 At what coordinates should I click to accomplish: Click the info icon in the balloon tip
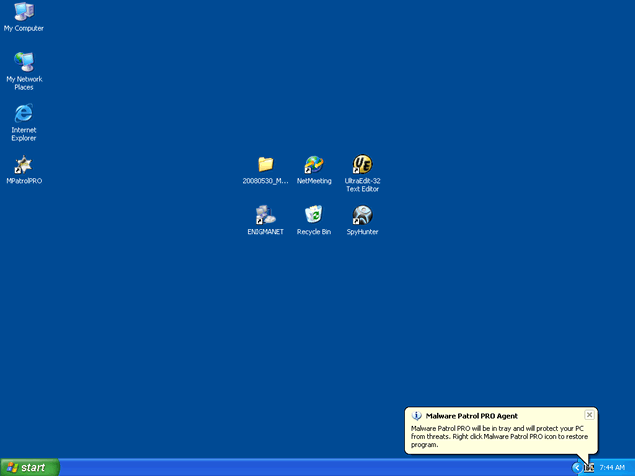[416, 415]
